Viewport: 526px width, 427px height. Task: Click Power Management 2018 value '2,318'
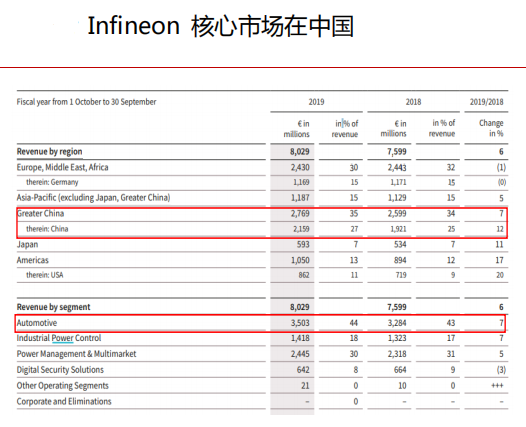(397, 354)
